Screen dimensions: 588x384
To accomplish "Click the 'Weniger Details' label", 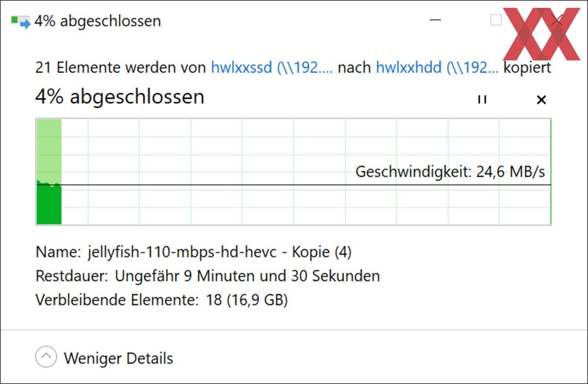I will (118, 358).
